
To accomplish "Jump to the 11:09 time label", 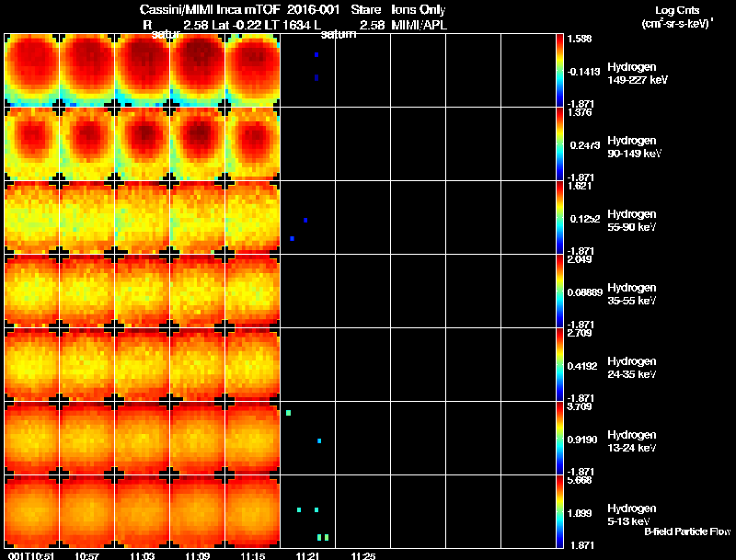I will click(x=197, y=555).
